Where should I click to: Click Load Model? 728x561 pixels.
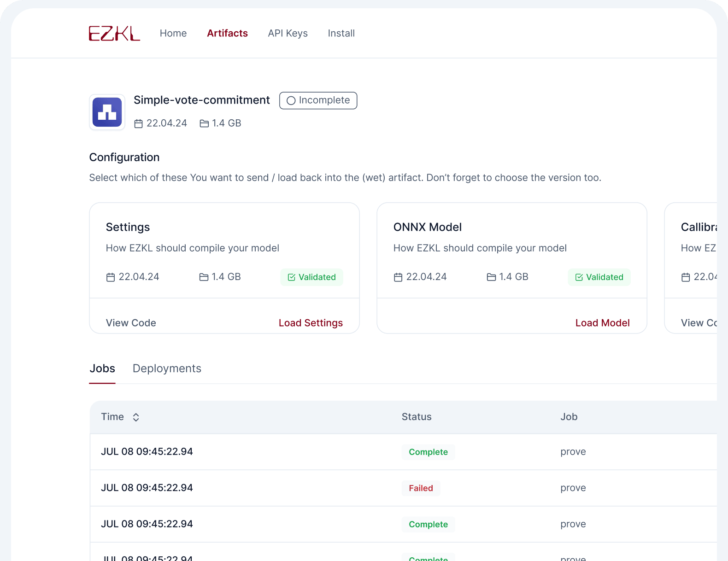pyautogui.click(x=602, y=323)
